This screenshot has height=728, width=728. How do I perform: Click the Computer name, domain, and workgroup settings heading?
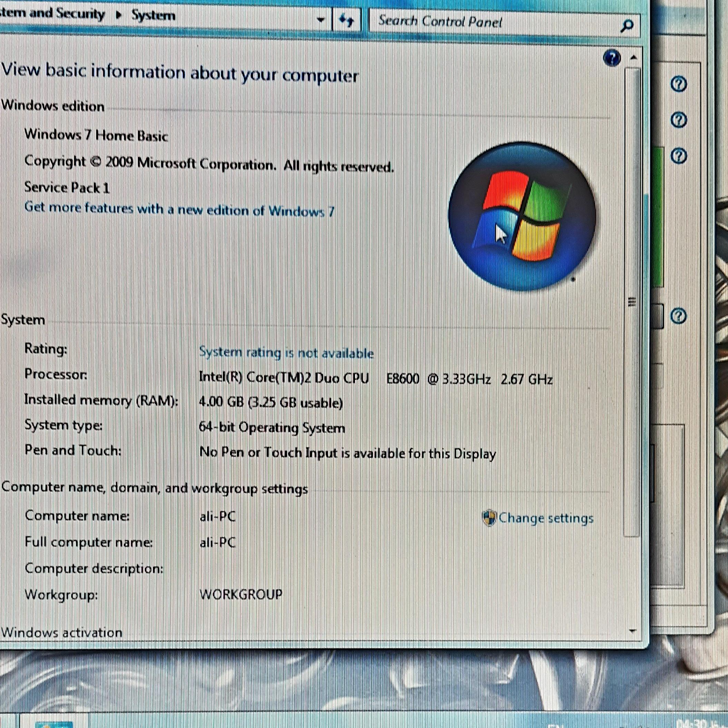point(155,488)
